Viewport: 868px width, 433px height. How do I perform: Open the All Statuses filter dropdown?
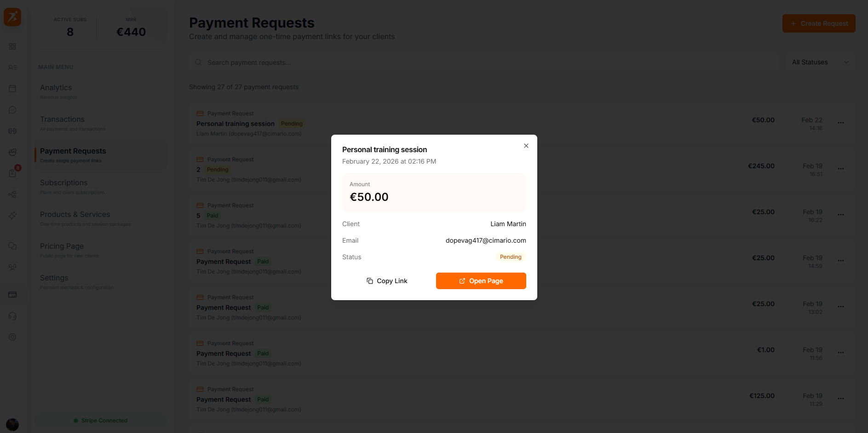click(819, 62)
